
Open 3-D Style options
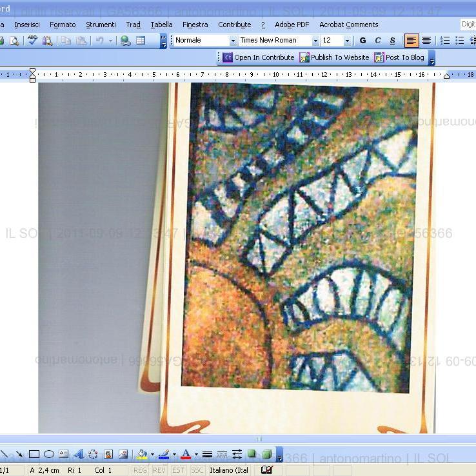[x=267, y=454]
